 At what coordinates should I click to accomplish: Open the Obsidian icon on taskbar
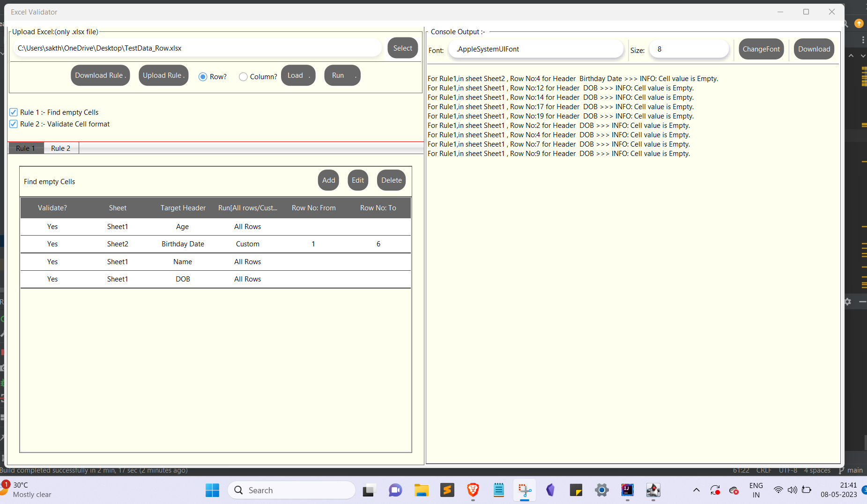550,490
